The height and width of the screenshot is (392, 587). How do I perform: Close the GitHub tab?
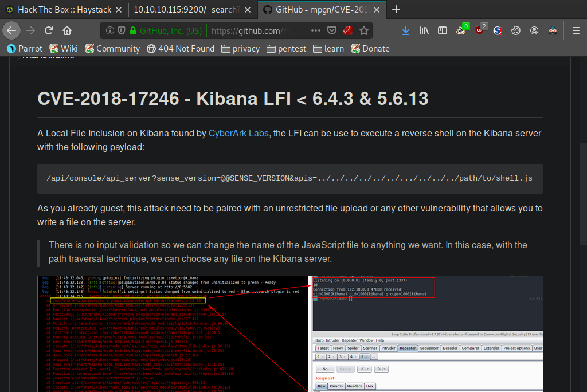(x=377, y=10)
